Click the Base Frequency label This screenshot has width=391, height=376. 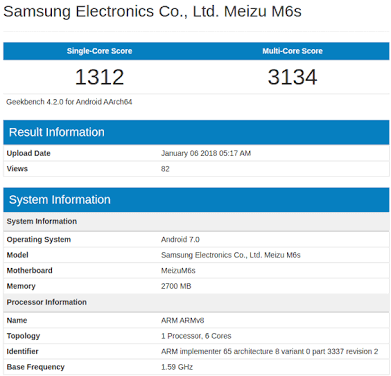point(35,367)
